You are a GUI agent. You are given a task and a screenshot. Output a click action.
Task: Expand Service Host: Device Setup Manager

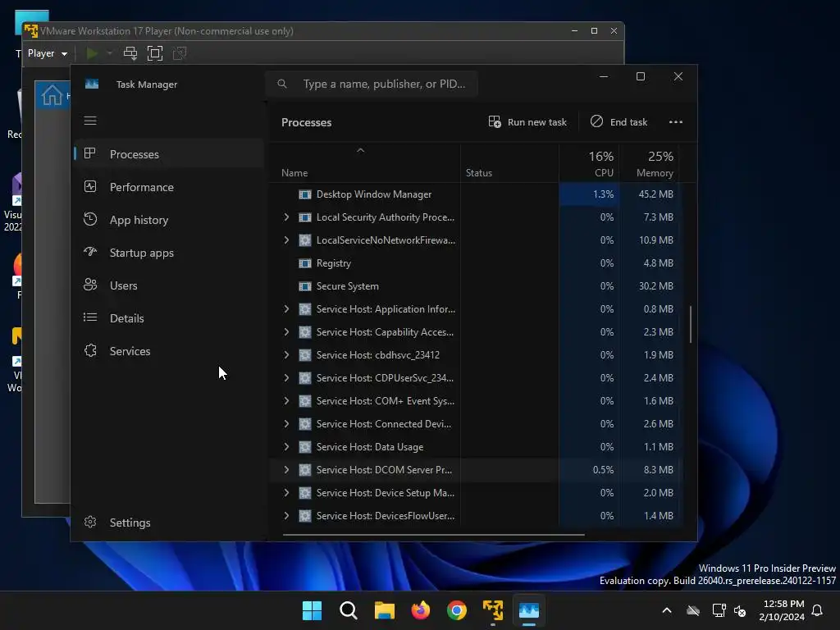pos(286,493)
